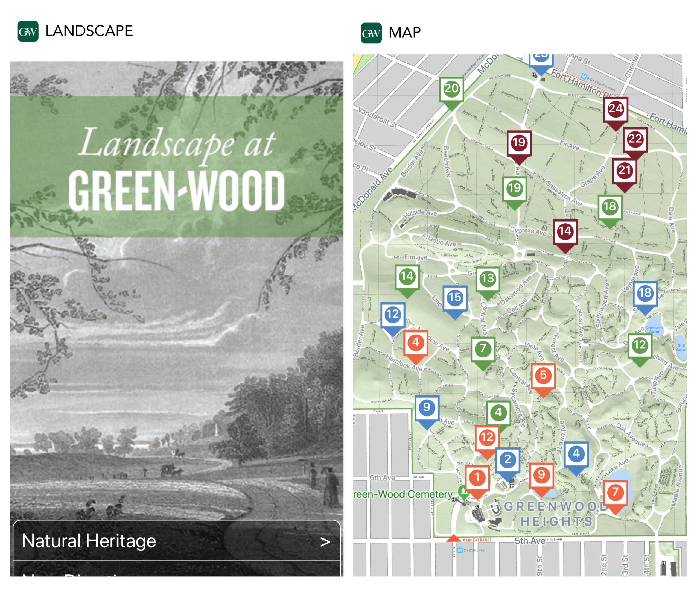700x598 pixels.
Task: Open the Natural Heritage menu item
Action: (x=89, y=541)
